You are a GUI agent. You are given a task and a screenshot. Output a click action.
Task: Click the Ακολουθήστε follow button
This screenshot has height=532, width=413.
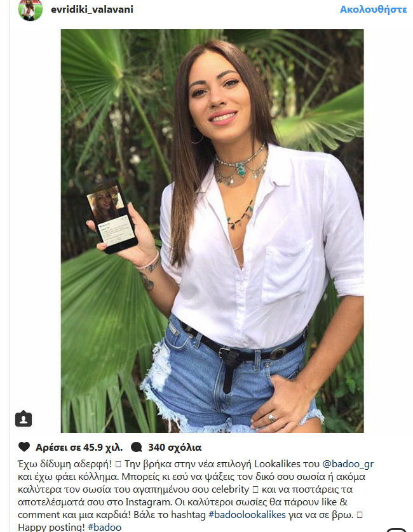tap(373, 9)
